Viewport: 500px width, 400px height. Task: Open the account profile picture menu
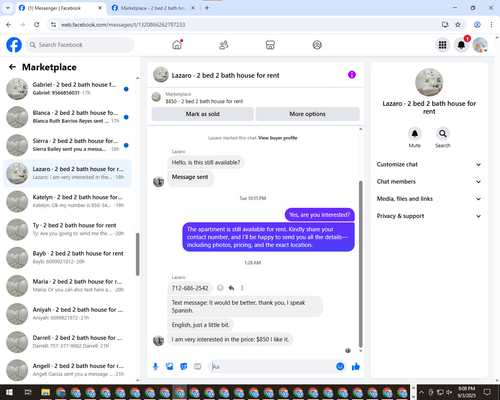point(480,45)
